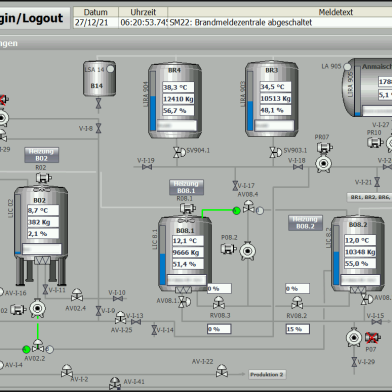Select the PR07 motor icon

click(324, 147)
